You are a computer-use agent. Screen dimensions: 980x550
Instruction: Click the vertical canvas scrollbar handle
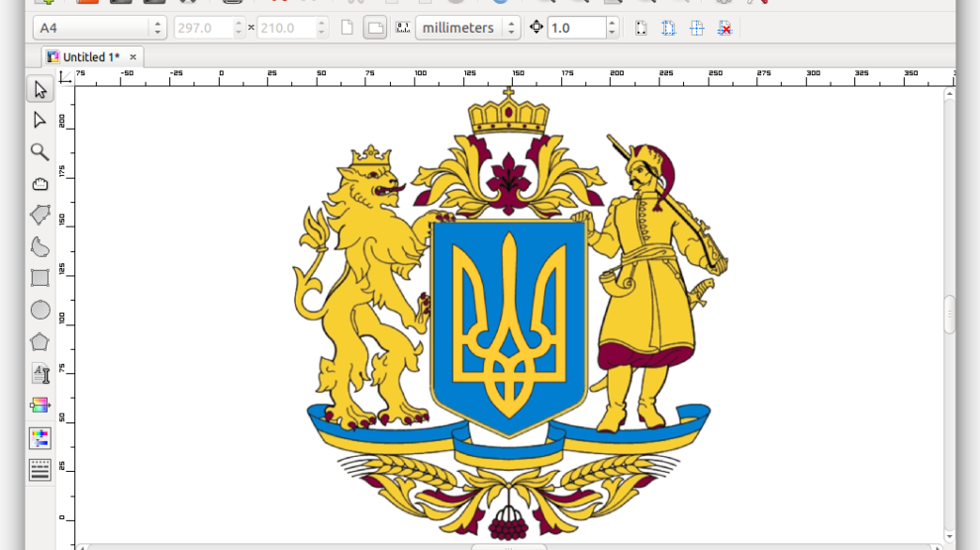(949, 315)
